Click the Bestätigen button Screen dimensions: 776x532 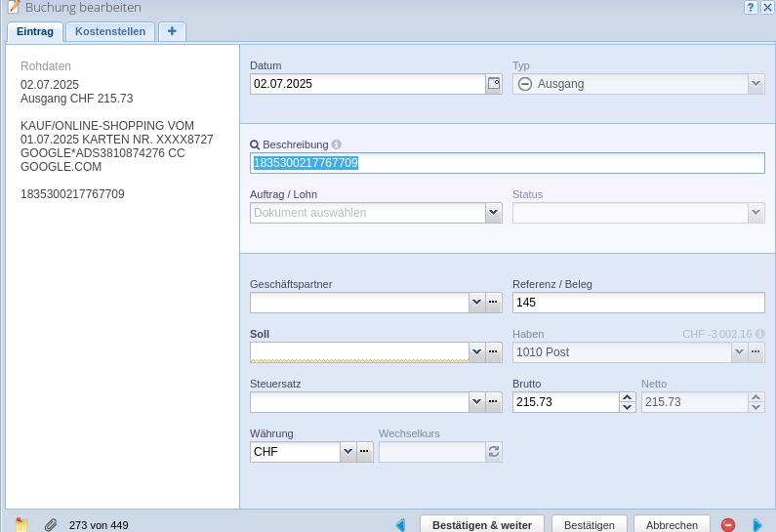click(590, 524)
